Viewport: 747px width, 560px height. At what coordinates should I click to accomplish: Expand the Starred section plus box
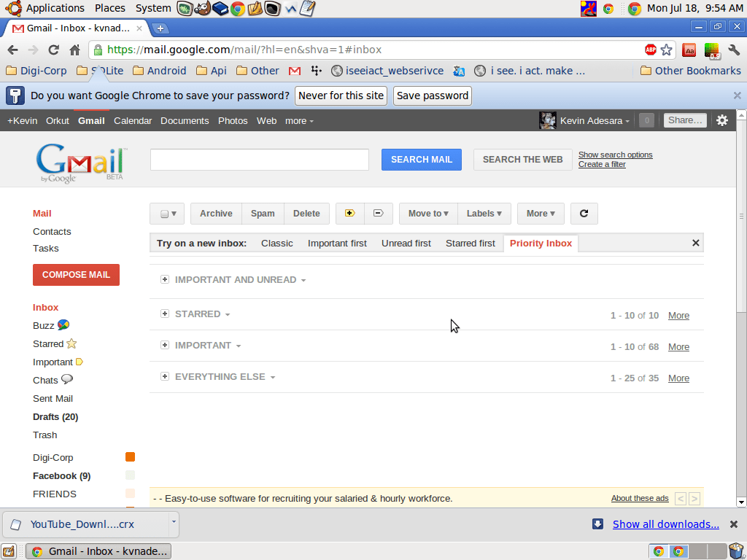165,314
